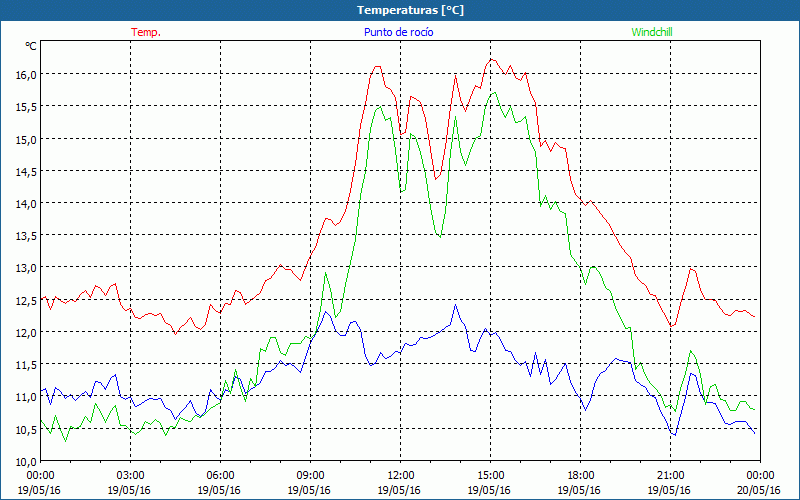
Task: Click the '13,5' y-axis value
Action: tap(27, 236)
